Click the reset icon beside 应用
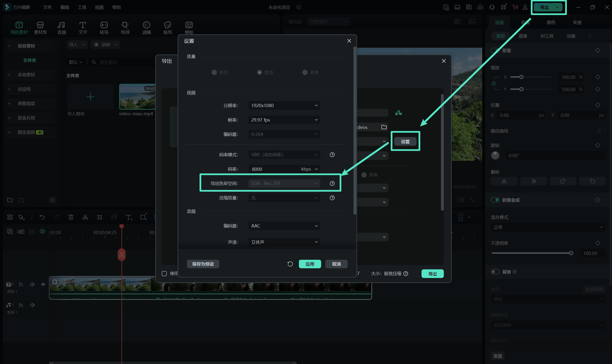The width and height of the screenshot is (612, 364). (290, 264)
